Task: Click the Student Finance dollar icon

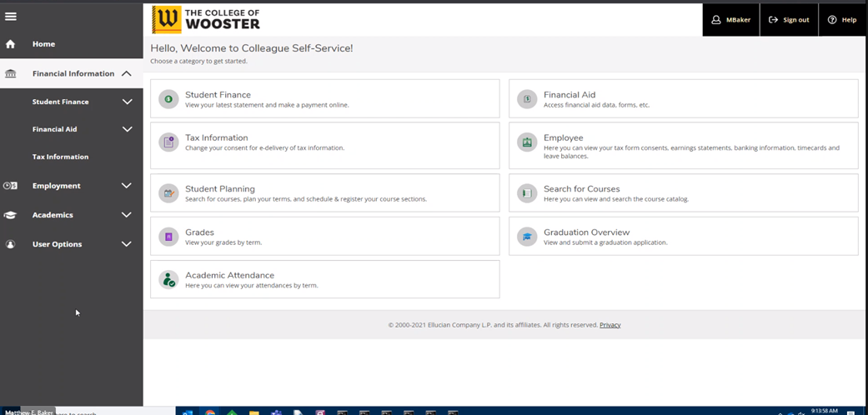Action: pos(168,99)
